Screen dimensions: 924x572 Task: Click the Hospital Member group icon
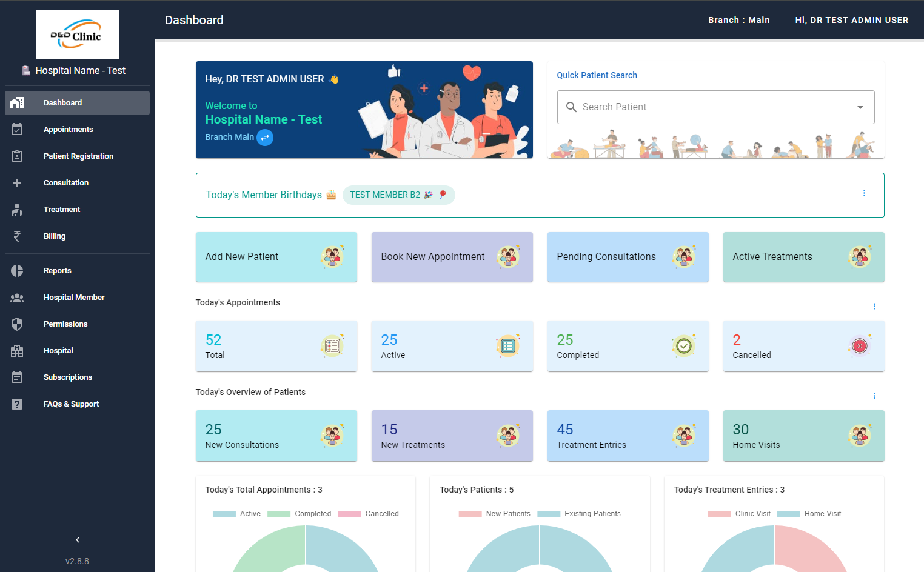point(17,298)
